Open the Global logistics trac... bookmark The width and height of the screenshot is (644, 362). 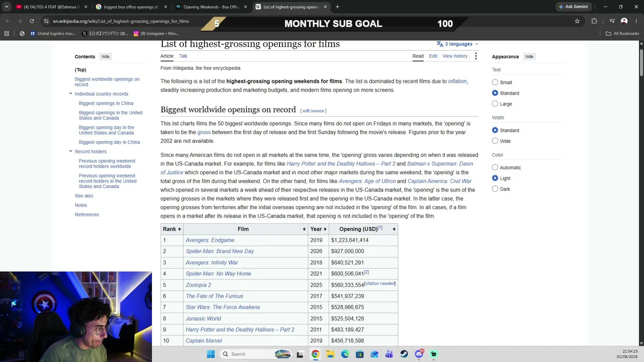[x=52, y=34]
